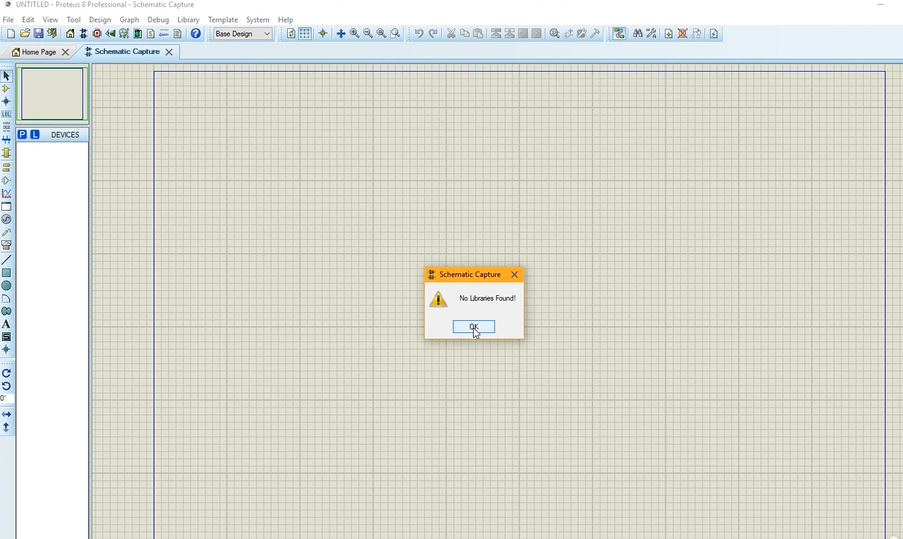The image size is (903, 539).
Task: Click the L library manager button
Action: [x=35, y=134]
